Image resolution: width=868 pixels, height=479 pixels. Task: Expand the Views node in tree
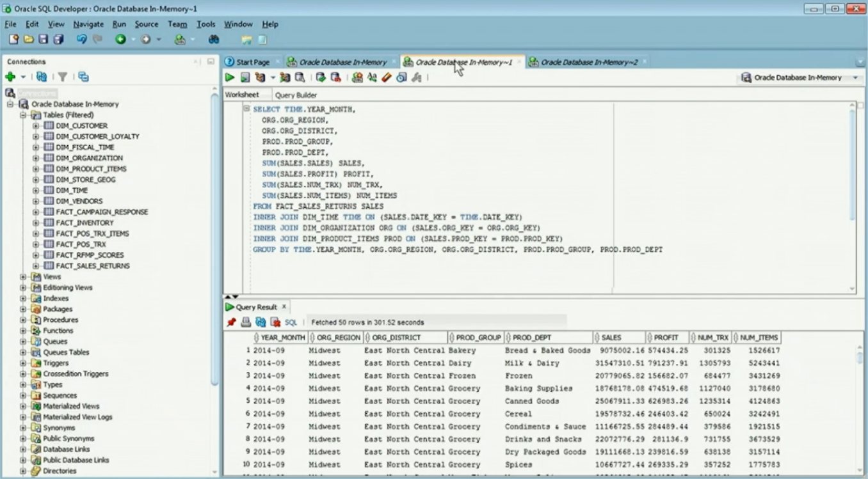pos(23,277)
